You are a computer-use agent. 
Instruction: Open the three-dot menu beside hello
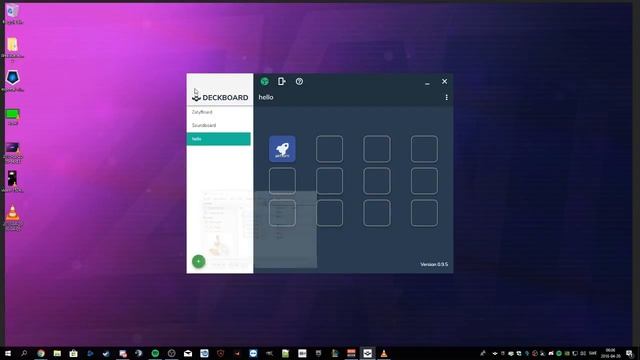(x=446, y=97)
